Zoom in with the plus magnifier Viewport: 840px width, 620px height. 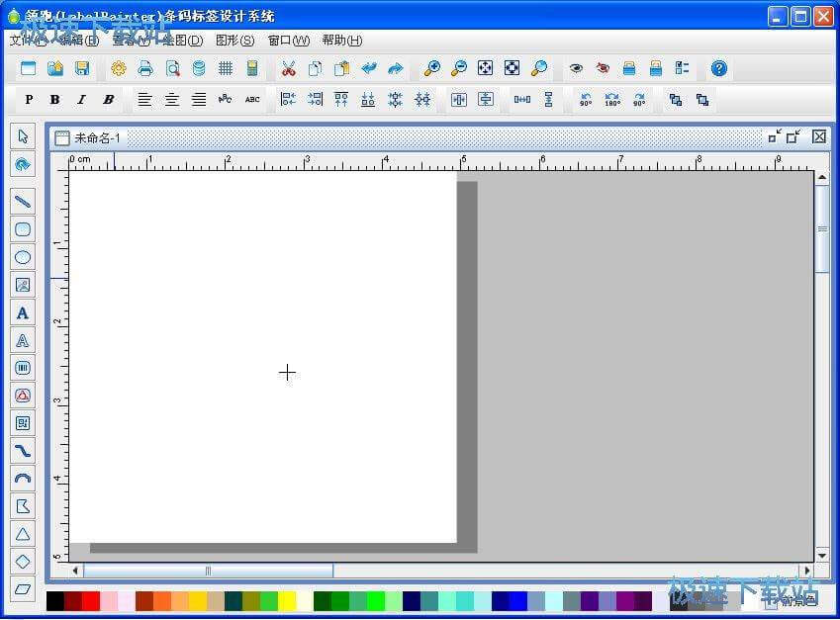click(x=431, y=68)
